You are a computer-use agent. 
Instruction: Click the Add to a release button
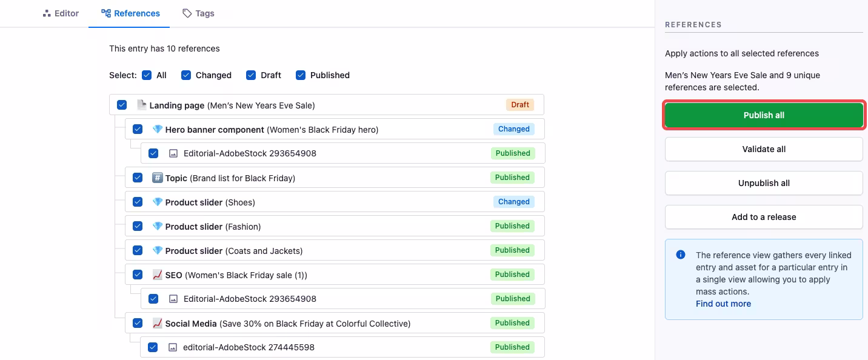pos(764,217)
